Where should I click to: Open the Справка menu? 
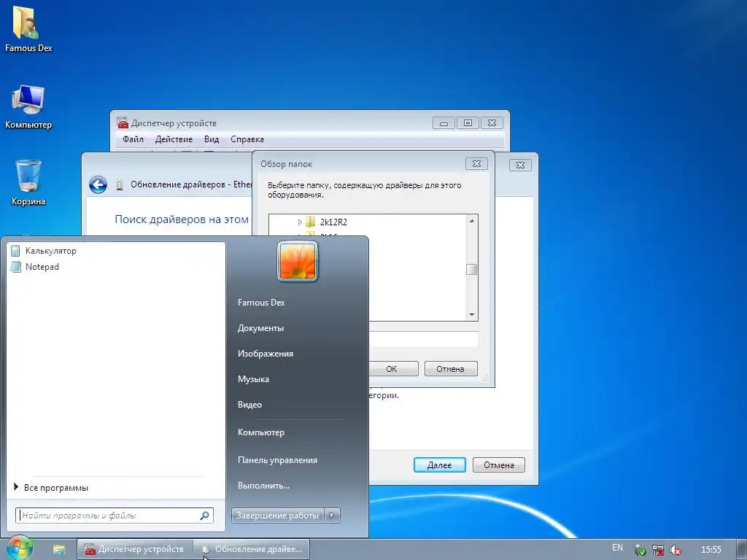tap(247, 139)
